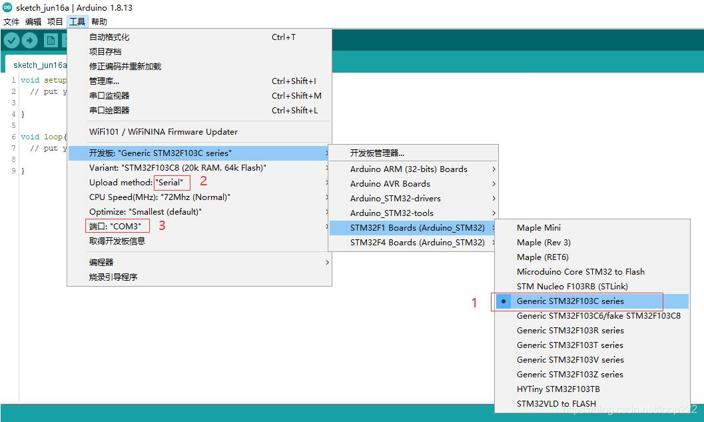Expand Arduino AVR Boards submenu
This screenshot has height=422, width=704.
coord(414,184)
